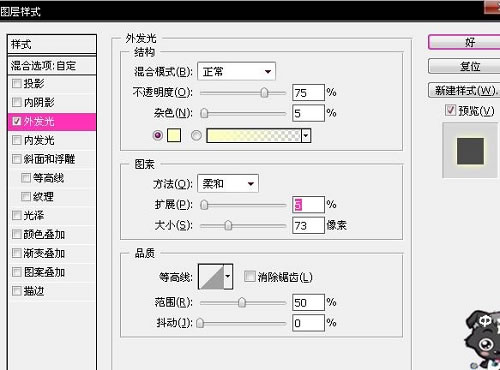Image resolution: width=500 pixels, height=370 pixels.
Task: Click the 结构 structure section label
Action: pos(144,52)
